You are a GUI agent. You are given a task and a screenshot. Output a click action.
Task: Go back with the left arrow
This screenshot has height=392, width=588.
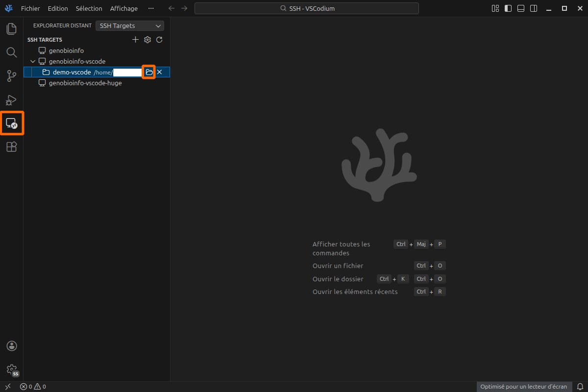[171, 8]
